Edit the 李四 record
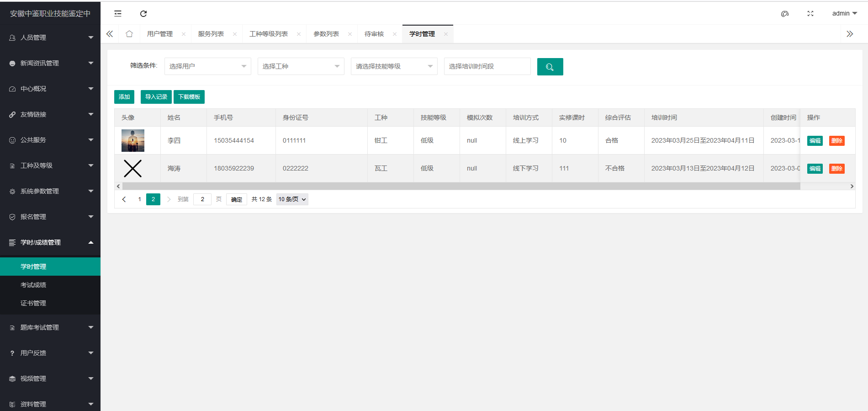The height and width of the screenshot is (411, 868). tap(815, 141)
